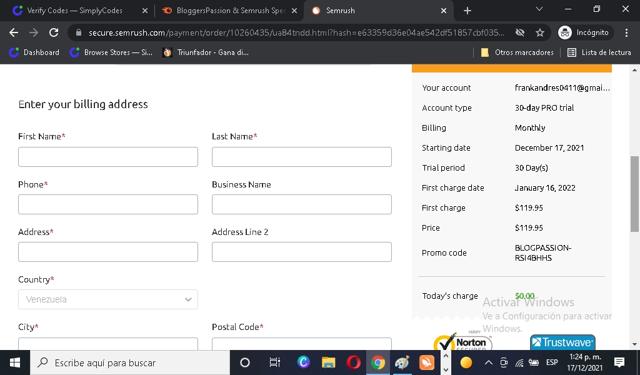Close the BloggersPassion tab
640x375 pixels.
click(x=294, y=11)
